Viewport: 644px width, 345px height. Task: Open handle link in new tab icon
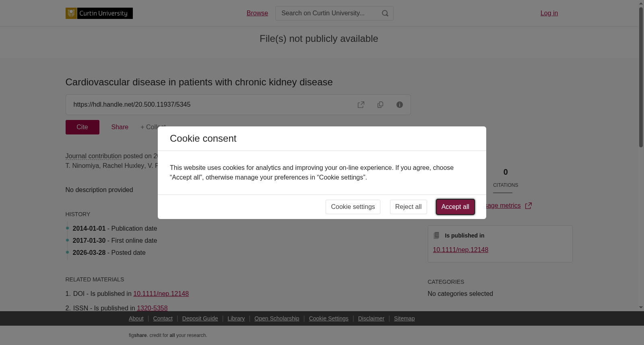click(361, 105)
